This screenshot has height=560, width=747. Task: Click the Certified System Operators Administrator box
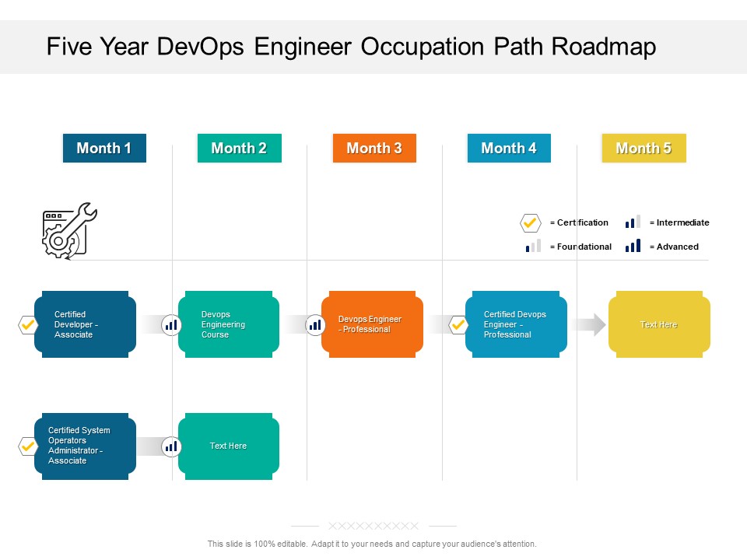86,446
